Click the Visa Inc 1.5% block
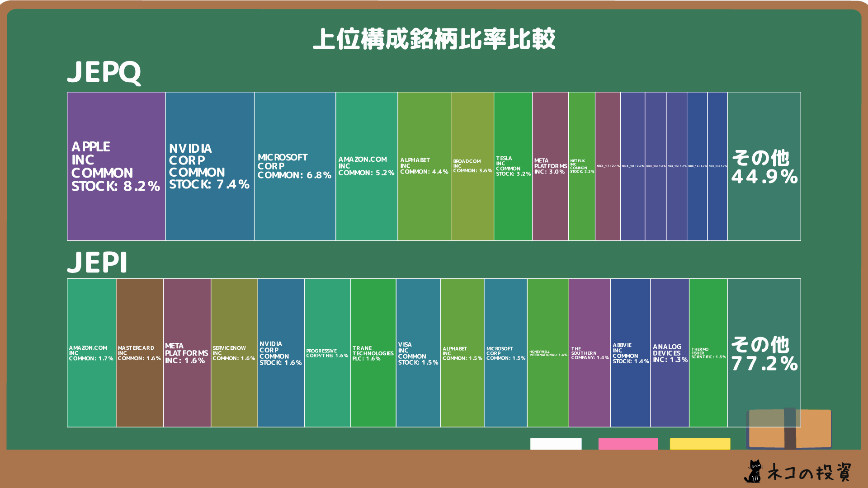868x488 pixels. click(419, 353)
